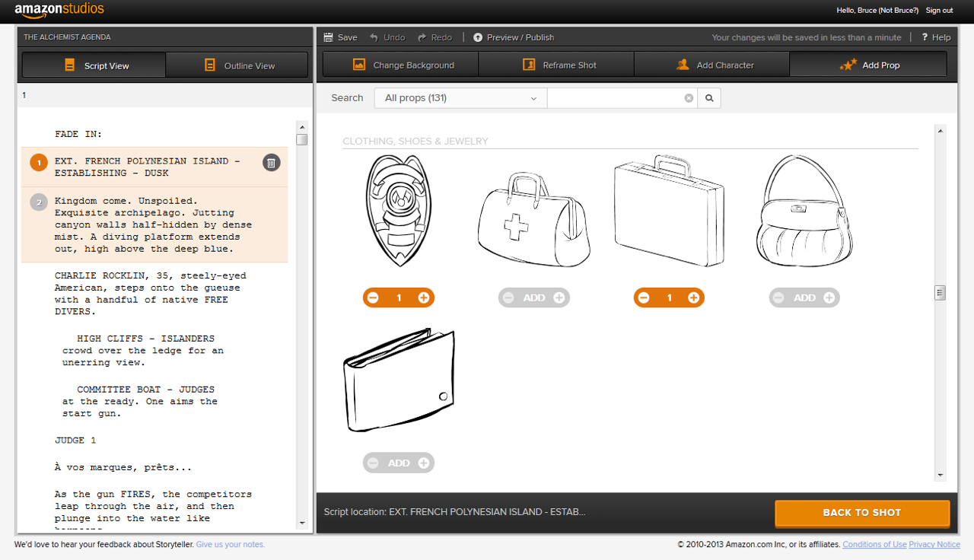Select the police badge prop image
Screen dimensions: 974x560
coord(399,211)
